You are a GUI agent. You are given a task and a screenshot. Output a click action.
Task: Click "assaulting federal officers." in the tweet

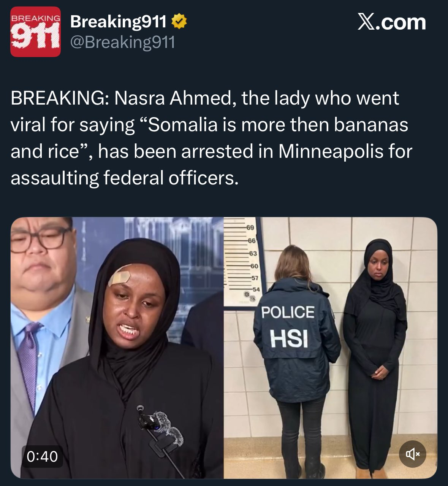point(125,178)
